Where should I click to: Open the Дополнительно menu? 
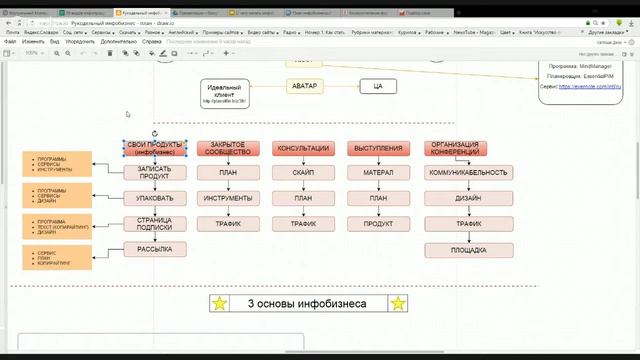pos(118,42)
